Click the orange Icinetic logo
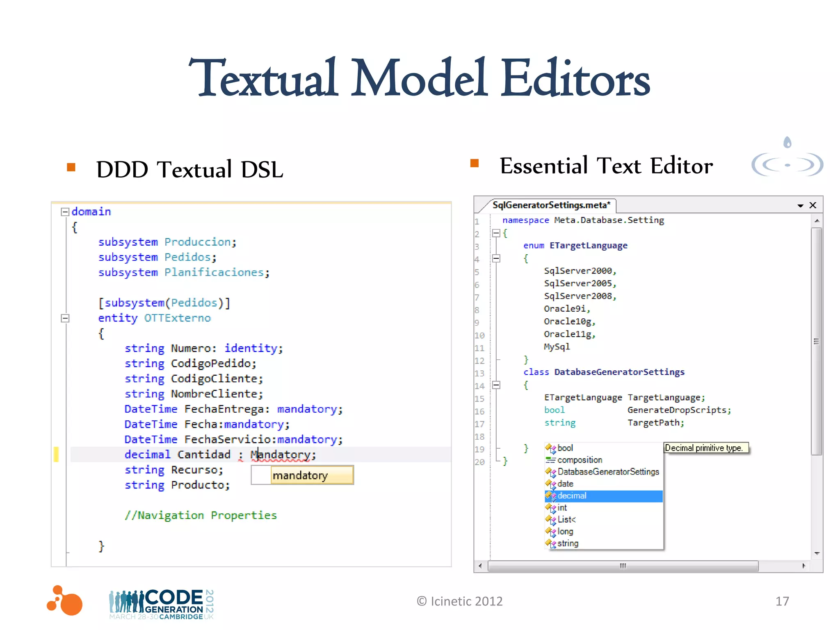840x630 pixels. coord(64,600)
